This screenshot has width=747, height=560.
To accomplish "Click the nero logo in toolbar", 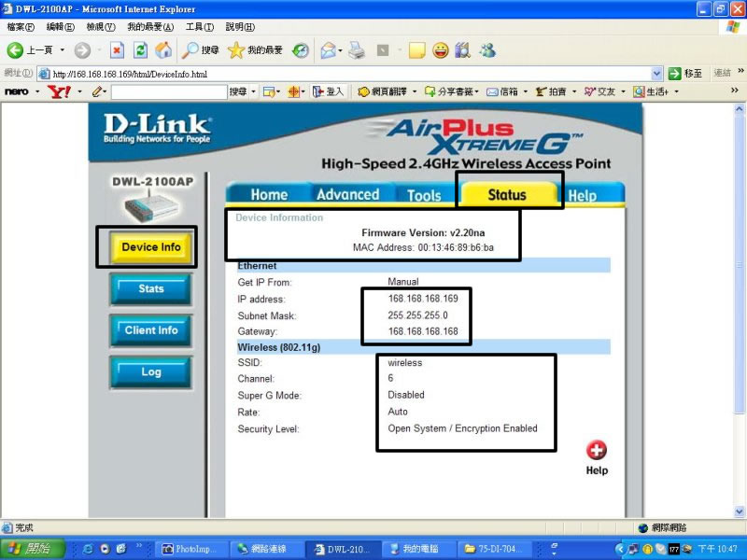I will [x=16, y=91].
